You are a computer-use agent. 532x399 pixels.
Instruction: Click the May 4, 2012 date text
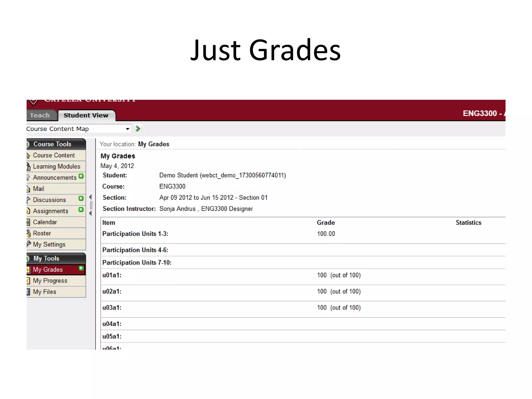click(x=117, y=166)
